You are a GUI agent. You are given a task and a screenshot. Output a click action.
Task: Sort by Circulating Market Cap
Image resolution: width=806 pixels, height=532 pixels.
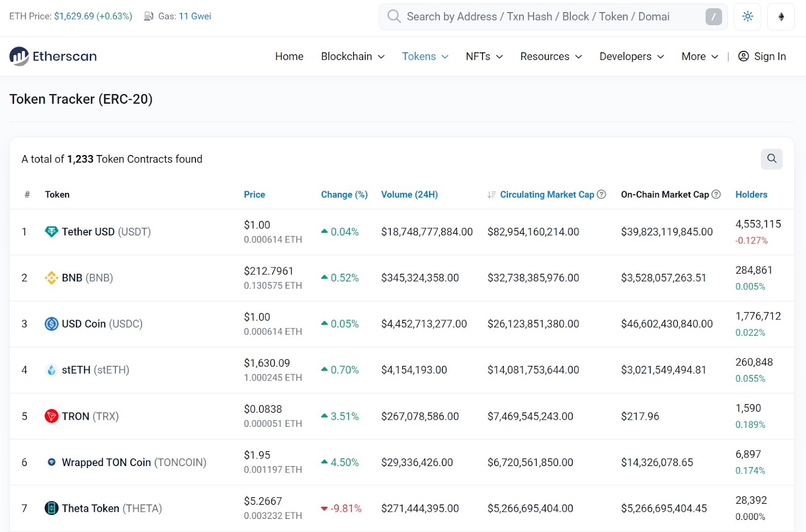pos(547,194)
